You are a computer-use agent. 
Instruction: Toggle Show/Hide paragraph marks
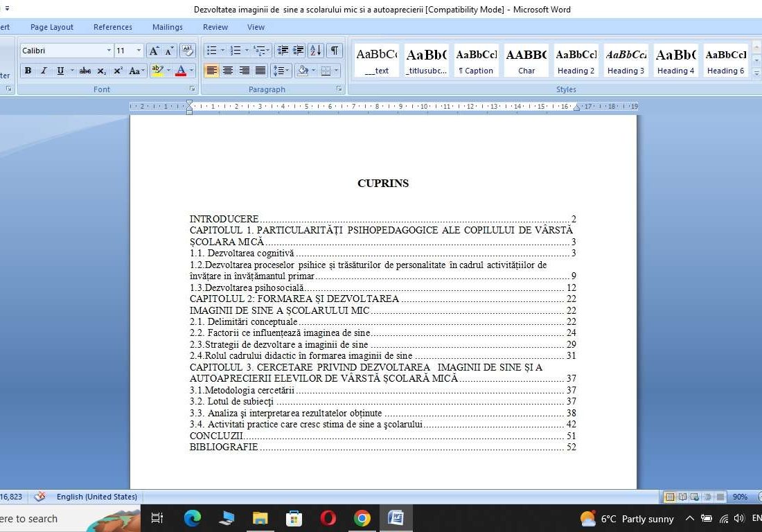coord(333,50)
